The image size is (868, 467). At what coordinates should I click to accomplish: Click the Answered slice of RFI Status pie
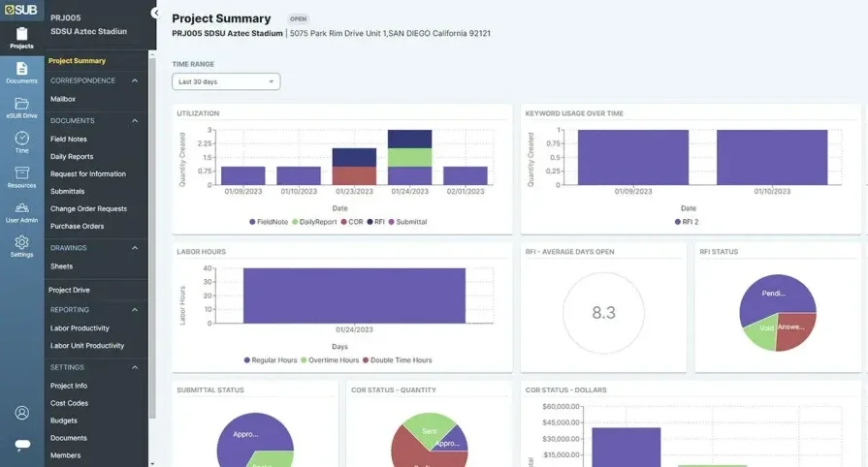[x=794, y=329]
